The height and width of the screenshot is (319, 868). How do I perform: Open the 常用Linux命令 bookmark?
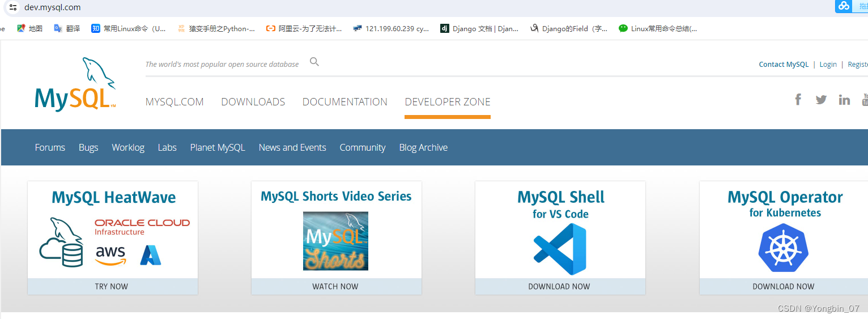129,28
